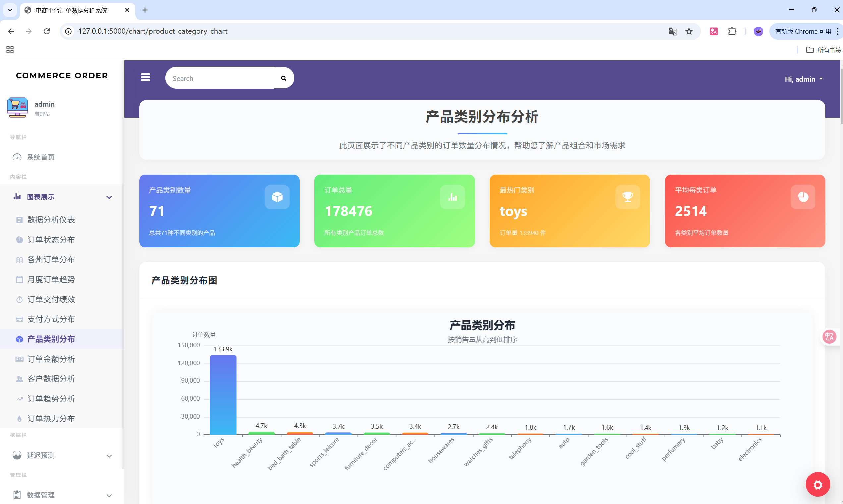Go to 系统首页 link
The height and width of the screenshot is (504, 843).
tap(41, 157)
